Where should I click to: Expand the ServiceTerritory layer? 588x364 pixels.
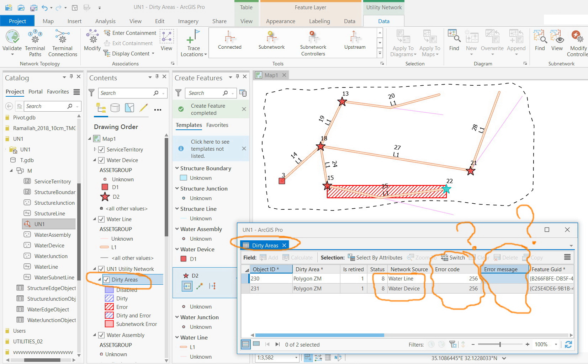click(95, 150)
